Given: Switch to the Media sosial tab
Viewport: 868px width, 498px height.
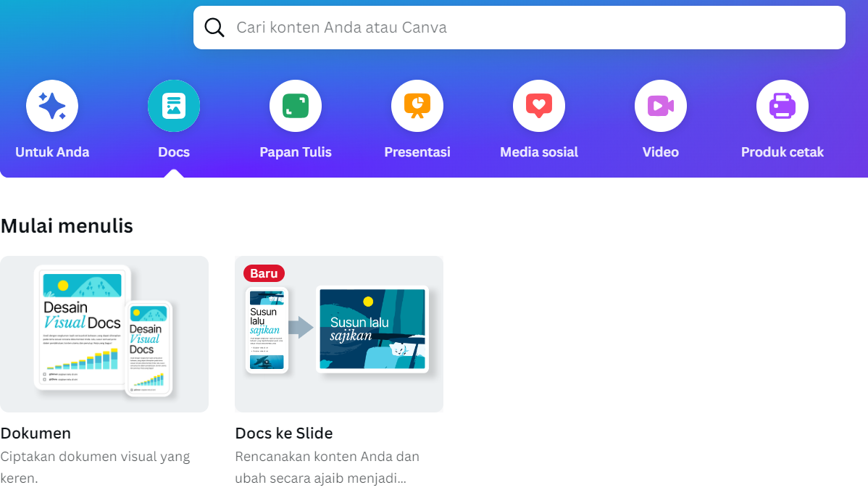Looking at the screenshot, I should pos(538,152).
